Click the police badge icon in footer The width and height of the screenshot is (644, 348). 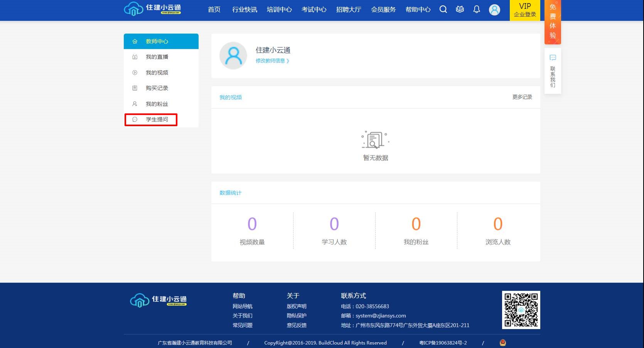point(502,343)
